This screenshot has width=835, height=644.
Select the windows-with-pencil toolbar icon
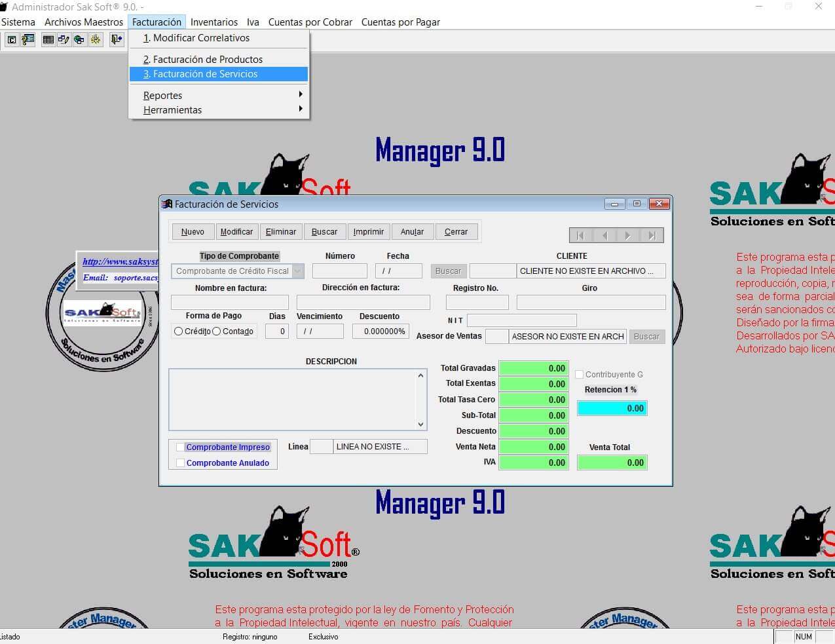64,40
